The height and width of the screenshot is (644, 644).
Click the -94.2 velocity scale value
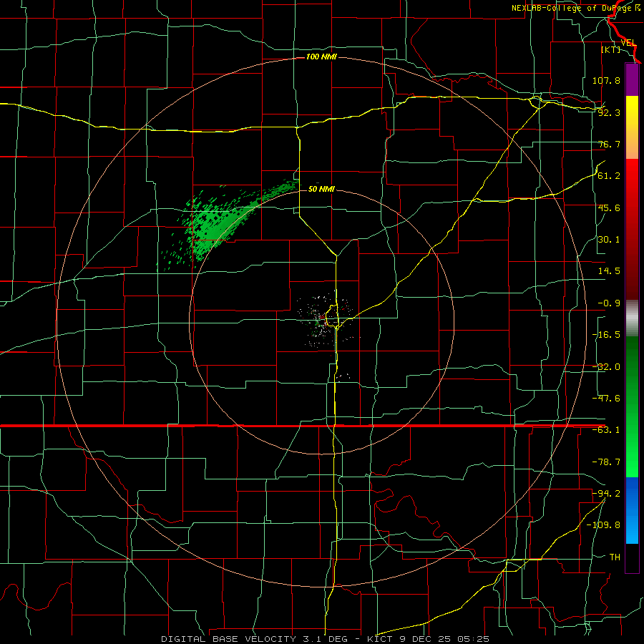click(x=606, y=494)
